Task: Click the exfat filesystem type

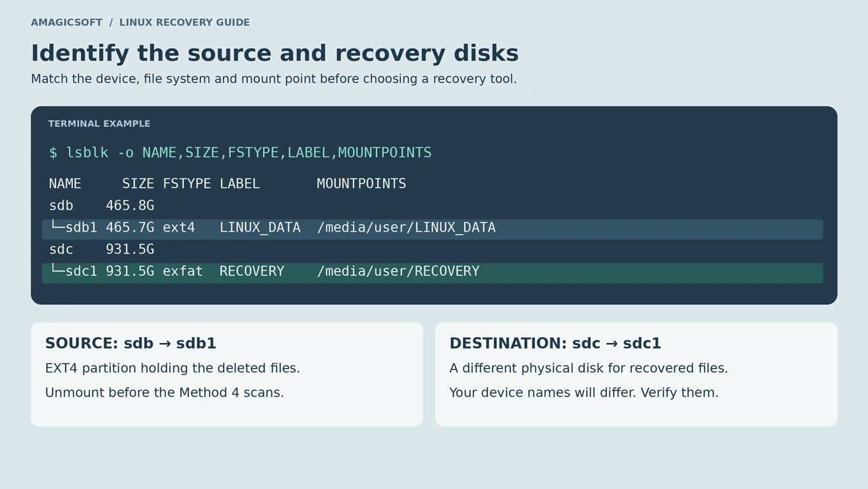Action: [x=183, y=272]
